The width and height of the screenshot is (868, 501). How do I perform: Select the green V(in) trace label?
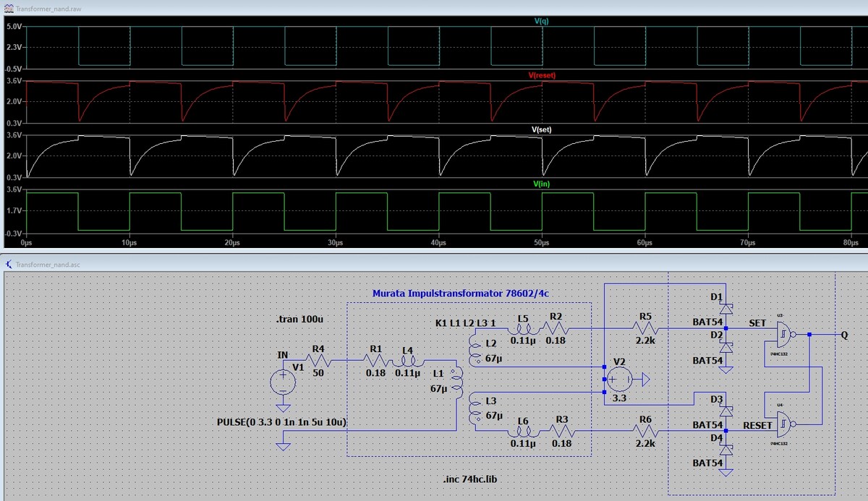coord(542,184)
